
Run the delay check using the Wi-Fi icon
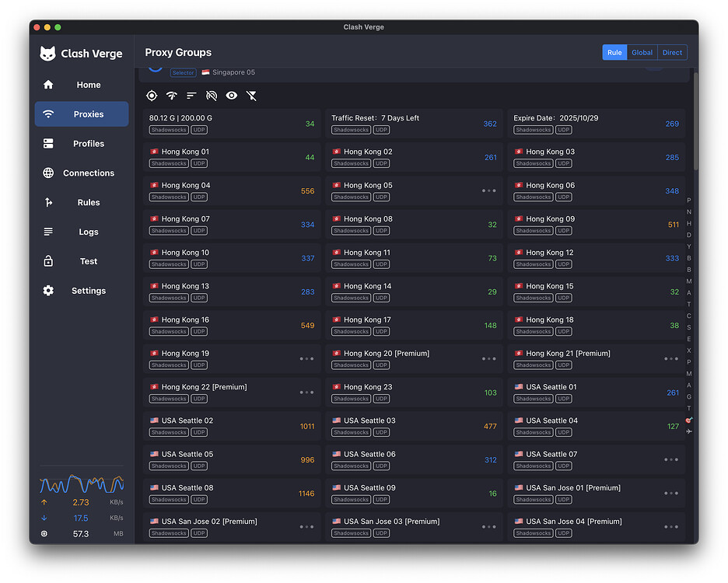point(172,96)
